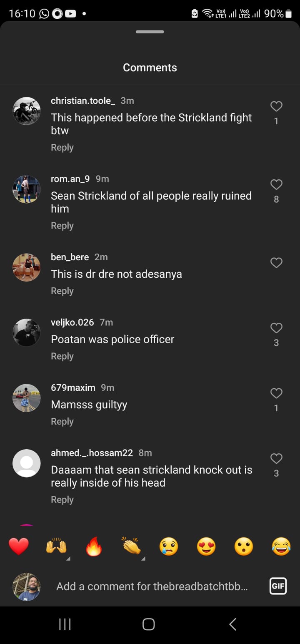Open skin tone options for raised hands emoji
The height and width of the screenshot is (644, 300).
[x=68, y=558]
